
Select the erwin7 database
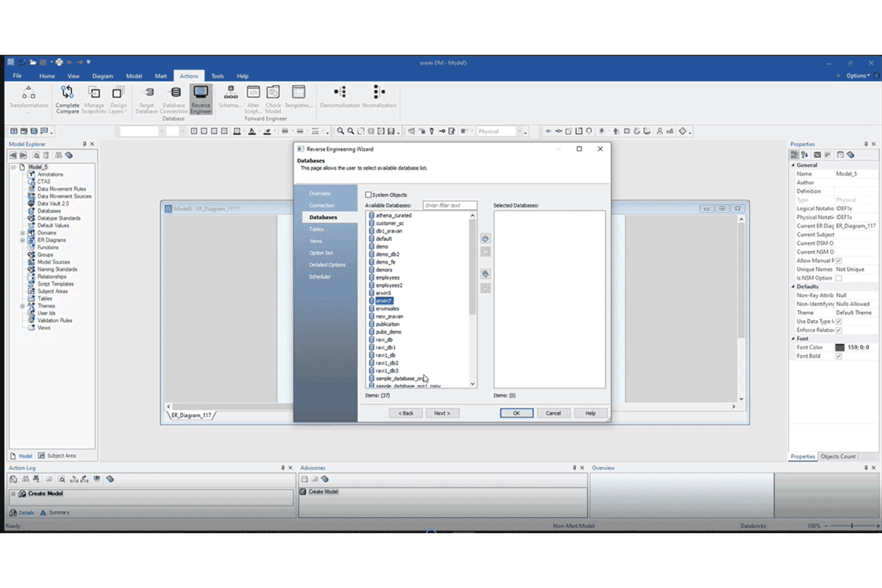point(384,301)
